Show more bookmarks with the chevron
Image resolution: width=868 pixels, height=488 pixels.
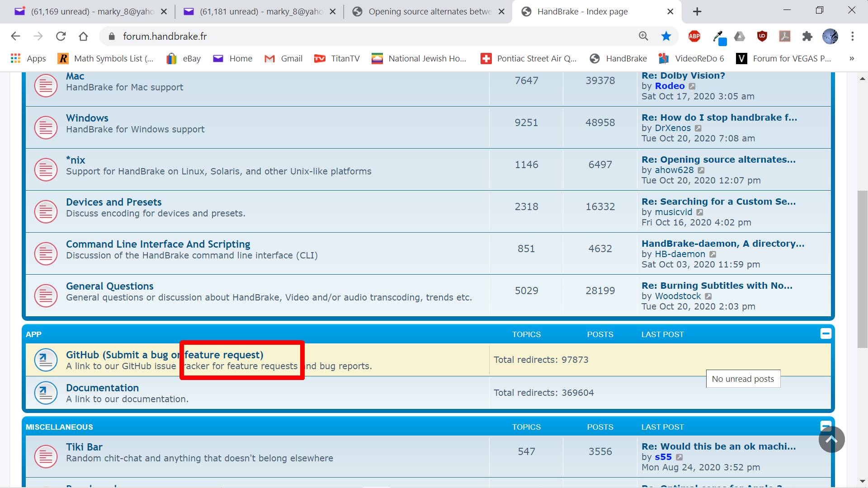[x=852, y=58]
